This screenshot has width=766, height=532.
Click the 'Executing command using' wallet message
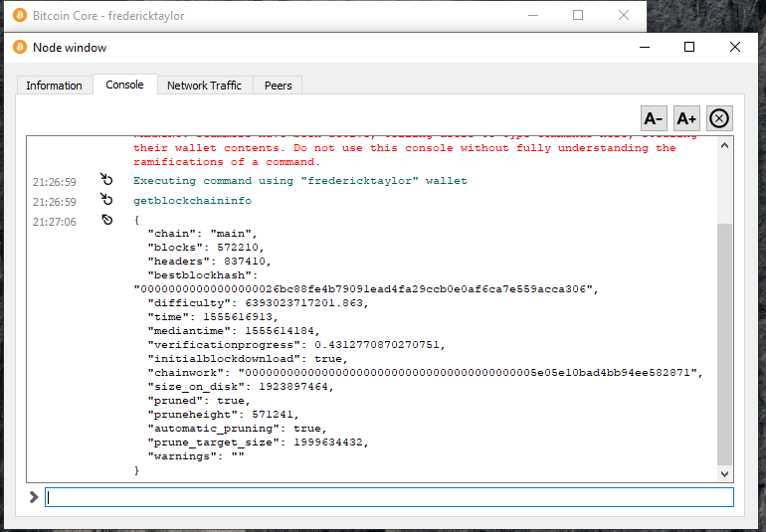click(x=300, y=181)
